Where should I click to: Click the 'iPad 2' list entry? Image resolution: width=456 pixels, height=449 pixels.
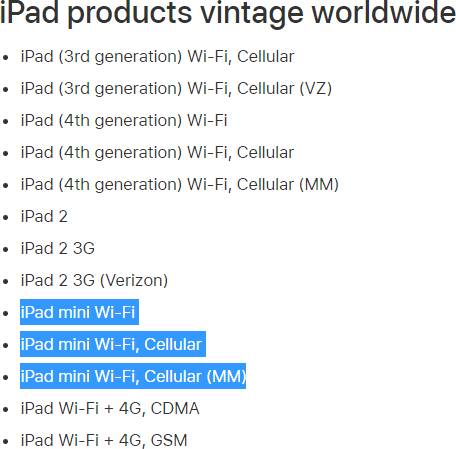pyautogui.click(x=44, y=216)
